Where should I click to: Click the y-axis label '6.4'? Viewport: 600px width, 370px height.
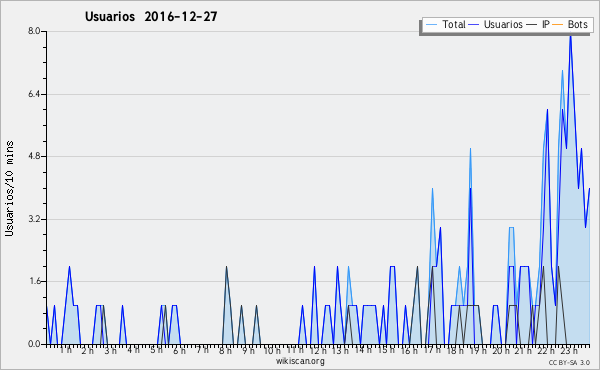34,94
